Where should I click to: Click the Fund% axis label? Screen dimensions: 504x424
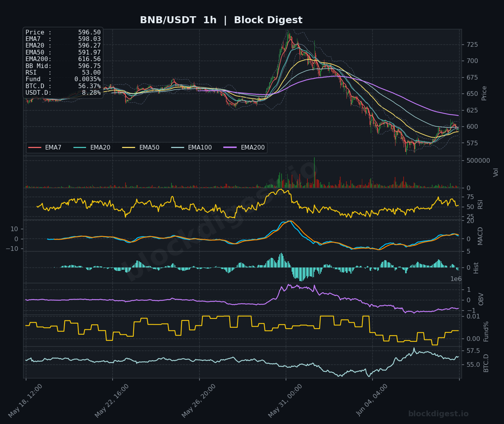[x=486, y=331]
